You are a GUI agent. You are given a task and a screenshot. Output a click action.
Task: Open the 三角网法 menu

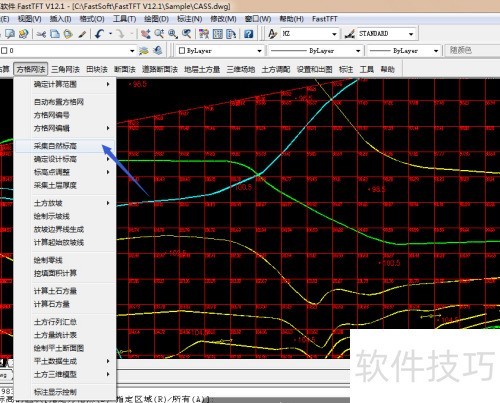65,69
